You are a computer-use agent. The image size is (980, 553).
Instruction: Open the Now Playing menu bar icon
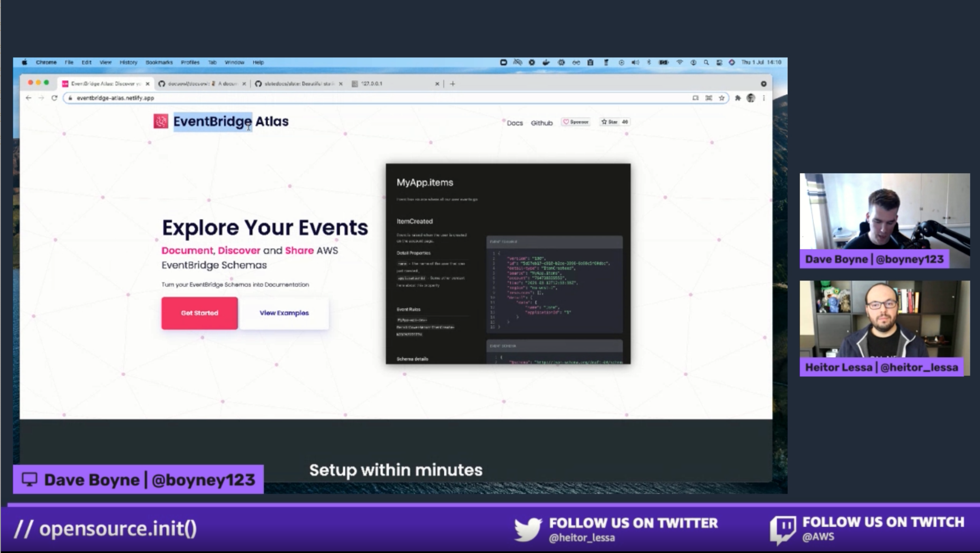[621, 62]
